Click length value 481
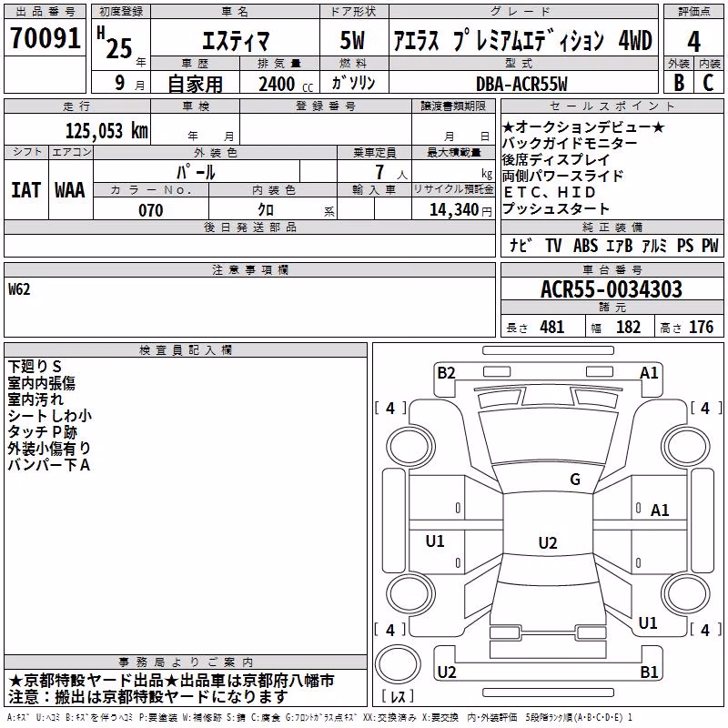 [552, 328]
